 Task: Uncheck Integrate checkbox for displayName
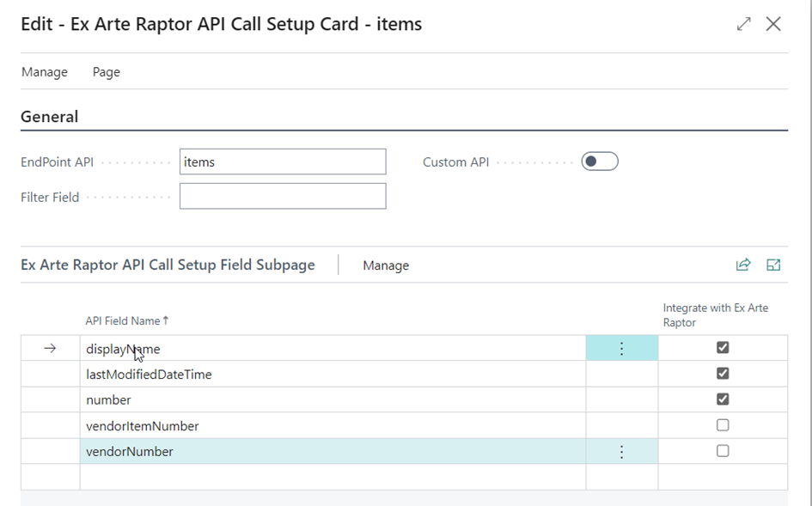[x=723, y=348]
